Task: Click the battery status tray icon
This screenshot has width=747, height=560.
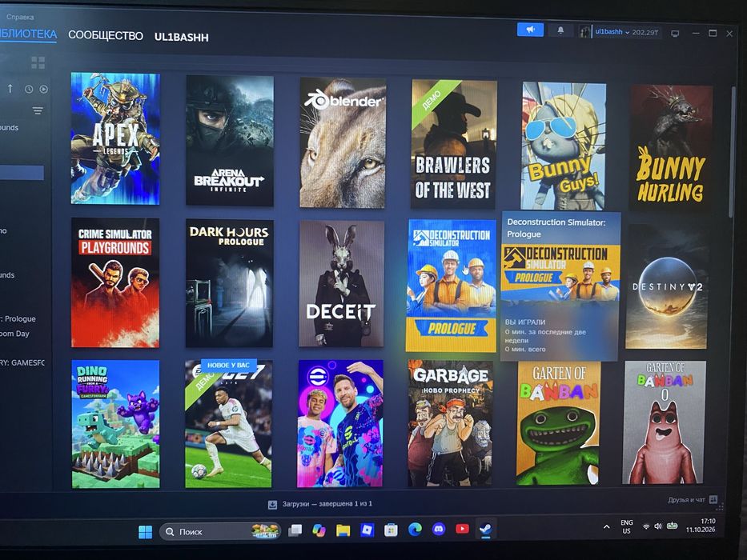Action: click(673, 526)
